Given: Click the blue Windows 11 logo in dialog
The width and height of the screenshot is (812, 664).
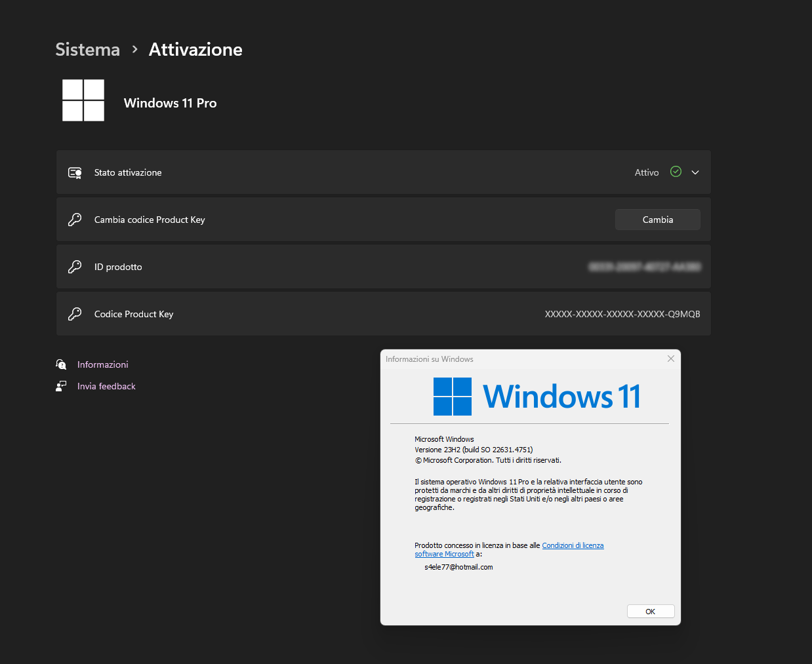Looking at the screenshot, I should click(537, 397).
